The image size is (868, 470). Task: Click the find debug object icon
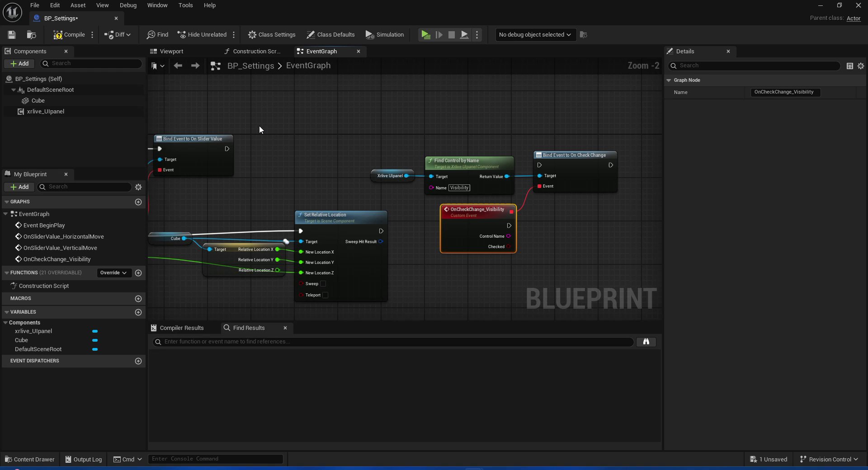(584, 35)
